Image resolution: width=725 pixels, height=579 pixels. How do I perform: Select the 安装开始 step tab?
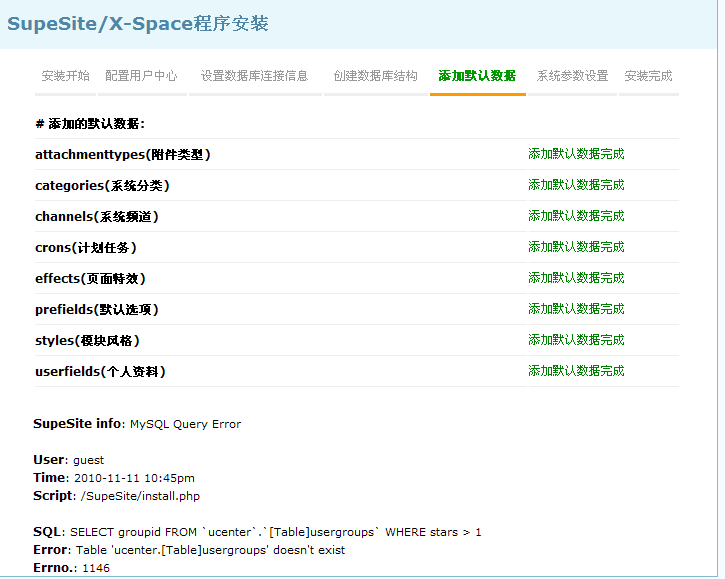click(65, 76)
